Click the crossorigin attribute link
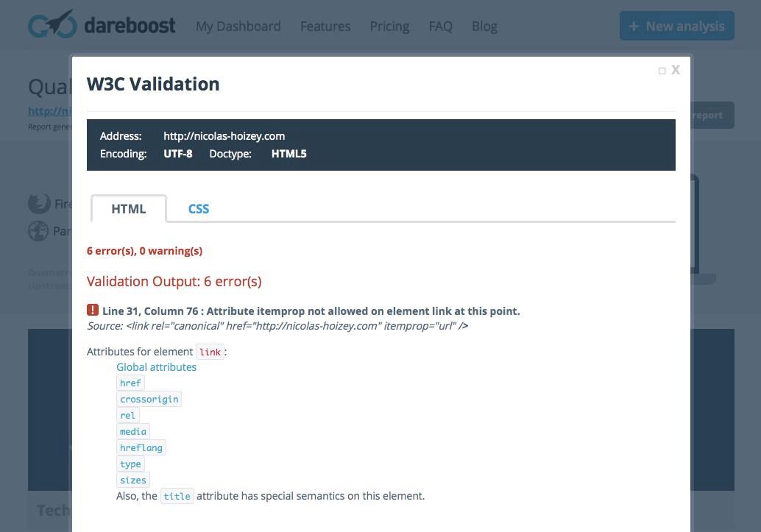Viewport: 761px width, 532px height. tap(149, 400)
